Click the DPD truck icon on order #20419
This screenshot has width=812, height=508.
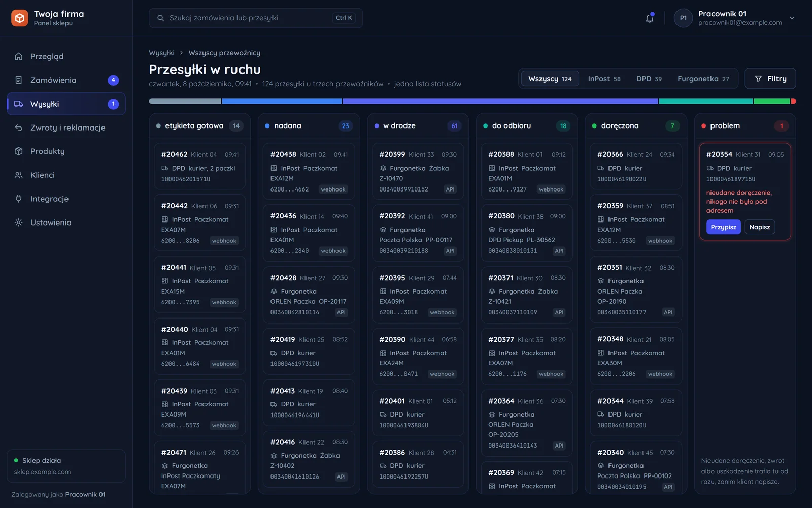(274, 353)
